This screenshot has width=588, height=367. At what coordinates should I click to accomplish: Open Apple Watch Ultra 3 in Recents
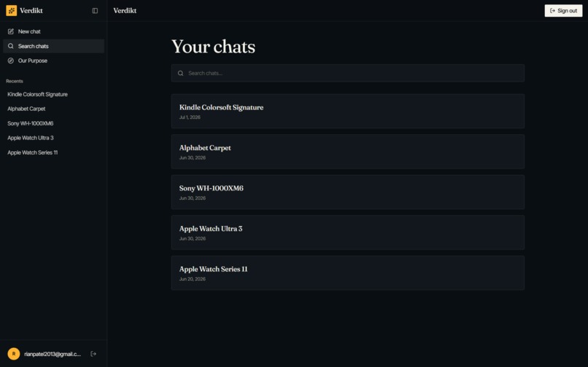[x=54, y=138]
